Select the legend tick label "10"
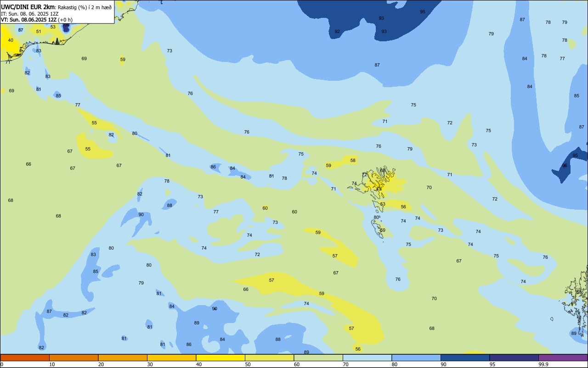 [52, 364]
